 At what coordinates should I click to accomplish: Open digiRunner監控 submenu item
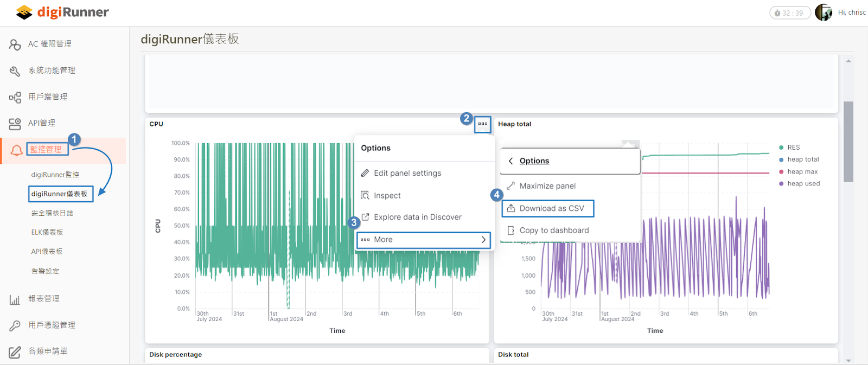55,175
